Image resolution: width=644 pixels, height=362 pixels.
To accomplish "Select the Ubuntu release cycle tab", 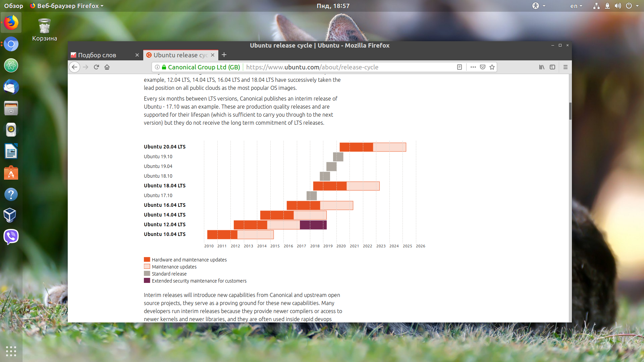I will point(181,55).
